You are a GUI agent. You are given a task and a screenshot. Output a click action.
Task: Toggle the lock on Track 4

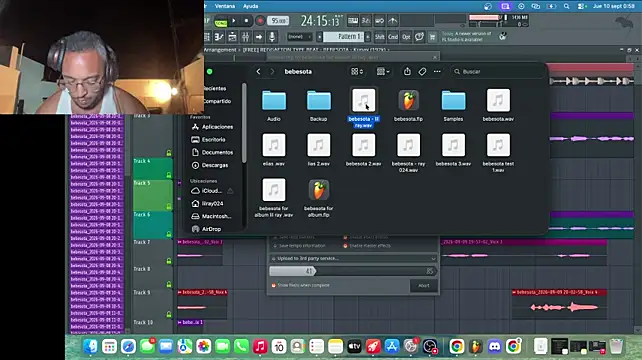[169, 175]
